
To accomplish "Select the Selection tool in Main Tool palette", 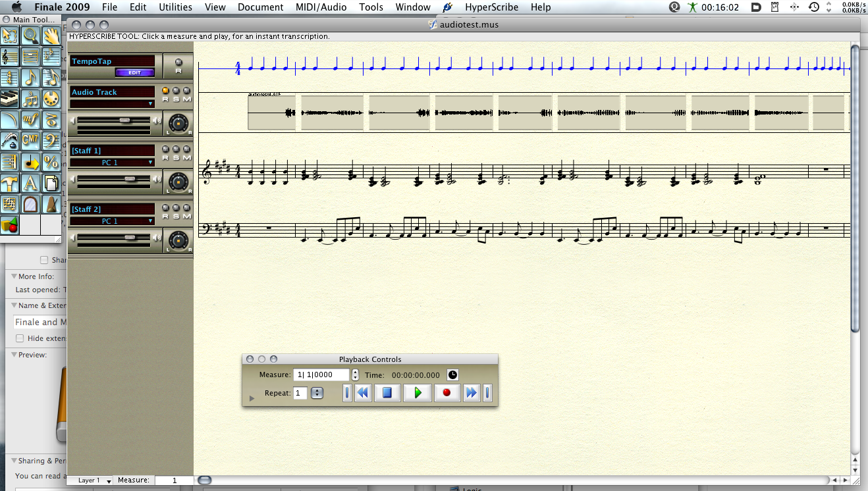I will [10, 36].
